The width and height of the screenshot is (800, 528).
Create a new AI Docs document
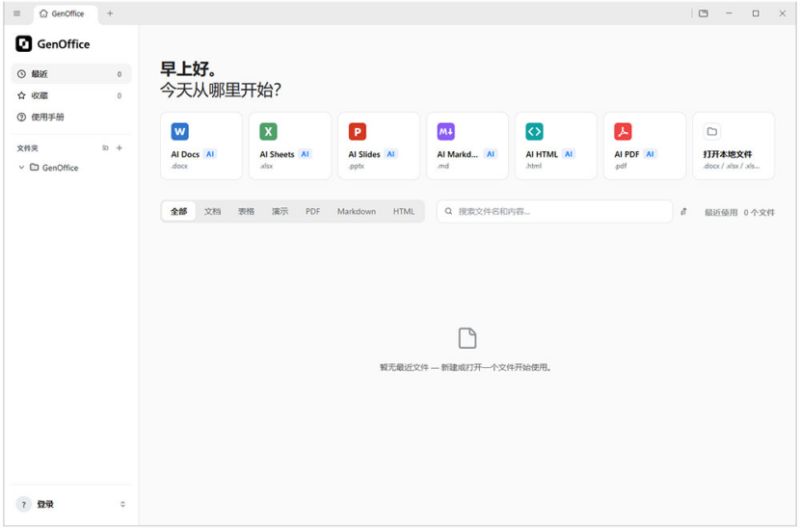(x=201, y=146)
